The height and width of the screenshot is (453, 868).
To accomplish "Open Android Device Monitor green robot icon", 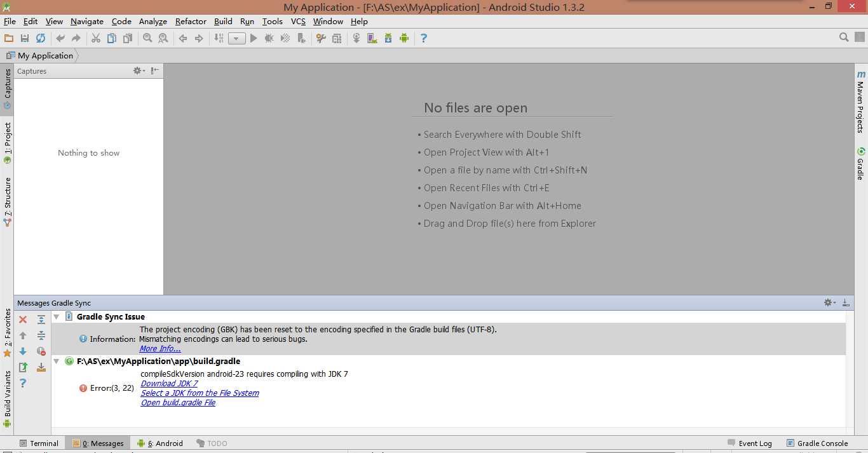I will point(404,38).
